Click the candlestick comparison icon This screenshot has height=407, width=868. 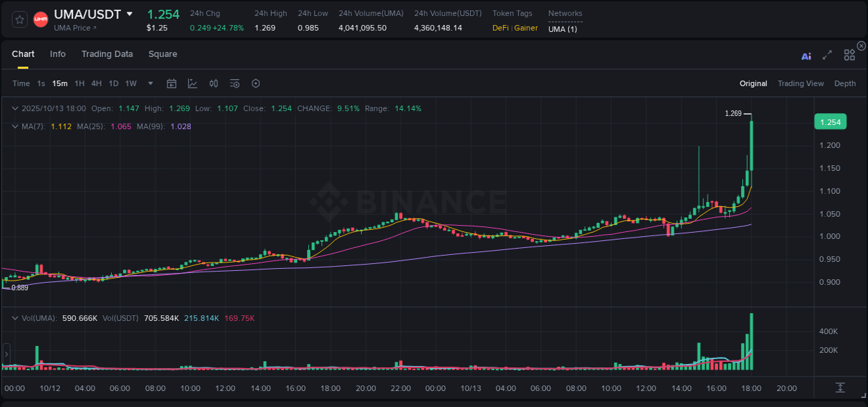(213, 83)
